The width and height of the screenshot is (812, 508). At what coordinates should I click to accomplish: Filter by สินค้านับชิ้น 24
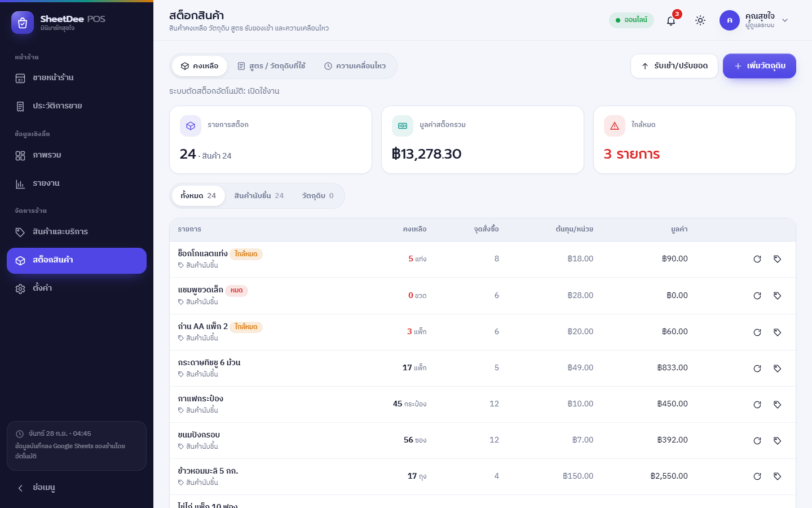(x=259, y=196)
